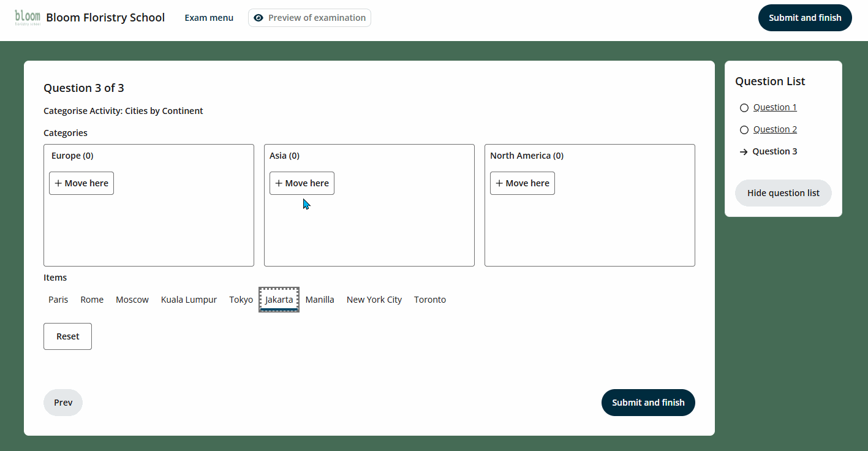
Task: Click the status circle beside Question 2
Action: coord(744,130)
